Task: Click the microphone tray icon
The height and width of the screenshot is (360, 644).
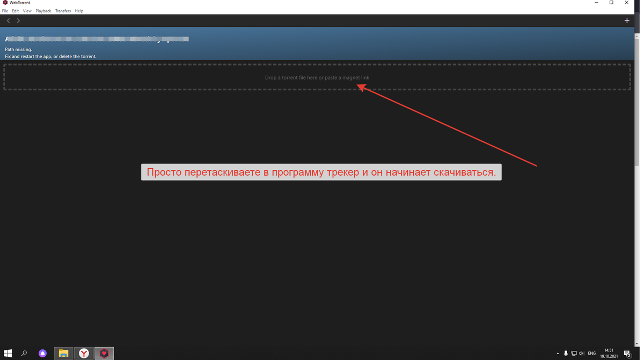Action: (x=566, y=353)
